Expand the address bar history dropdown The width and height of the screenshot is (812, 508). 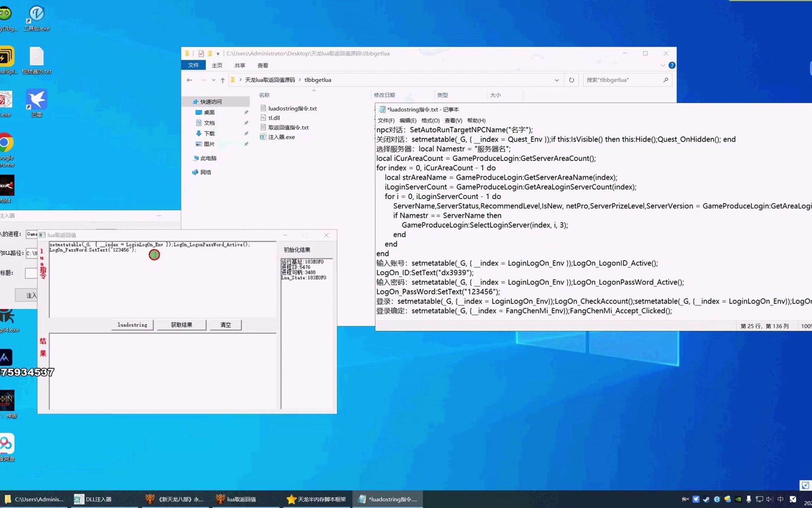click(x=556, y=80)
